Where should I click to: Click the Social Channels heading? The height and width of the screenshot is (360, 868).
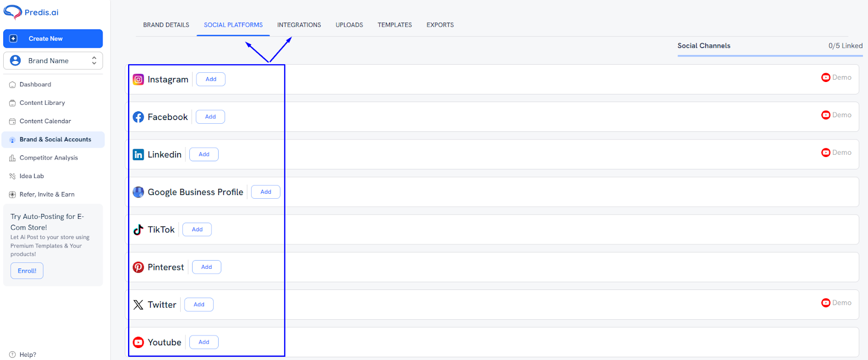[704, 46]
